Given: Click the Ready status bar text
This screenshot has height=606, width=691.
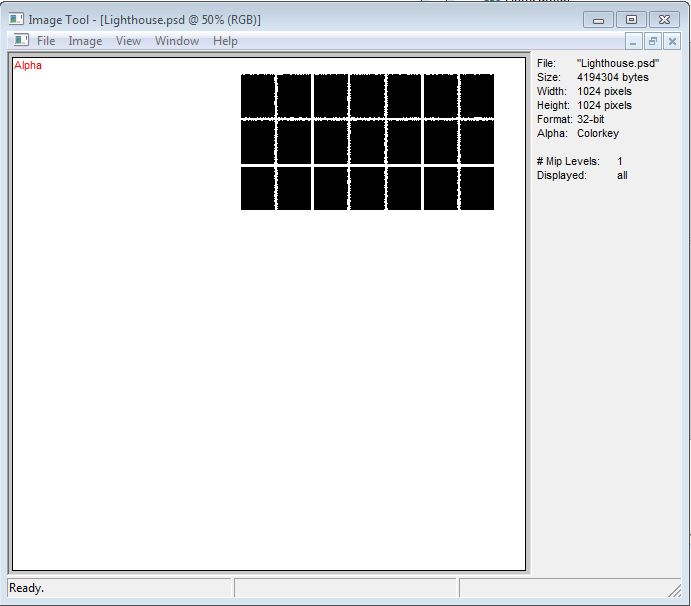Looking at the screenshot, I should 26,588.
